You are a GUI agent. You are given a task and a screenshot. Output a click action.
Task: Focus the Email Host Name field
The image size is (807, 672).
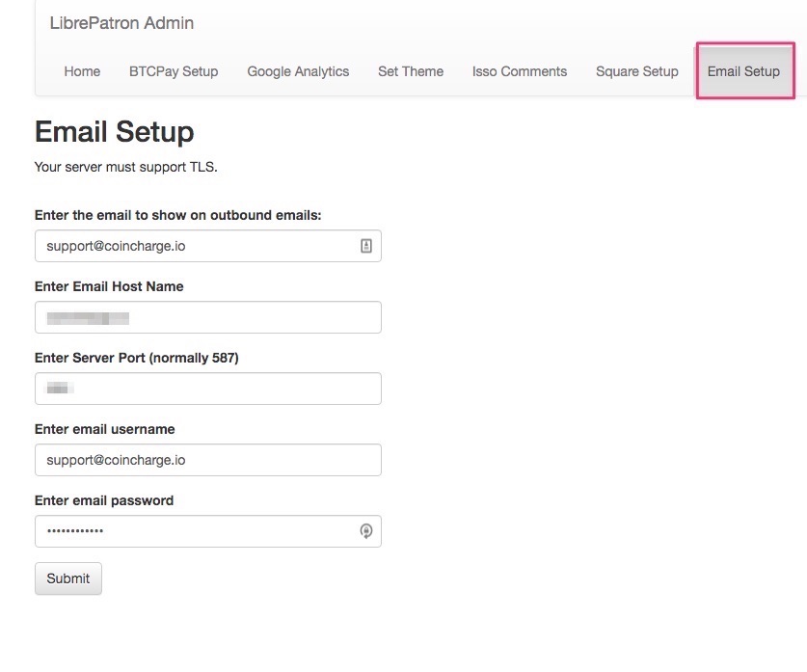click(x=208, y=317)
